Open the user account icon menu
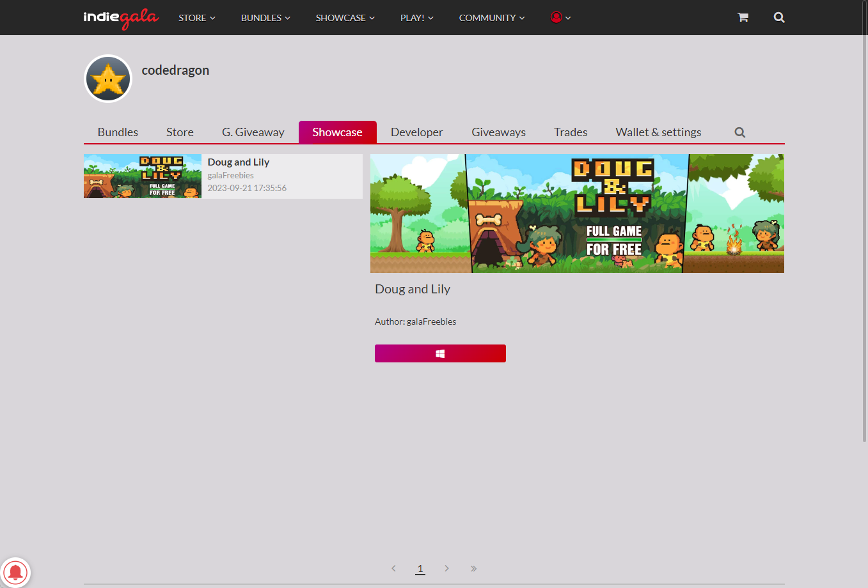Screen dimensions: 868x588 pos(560,17)
